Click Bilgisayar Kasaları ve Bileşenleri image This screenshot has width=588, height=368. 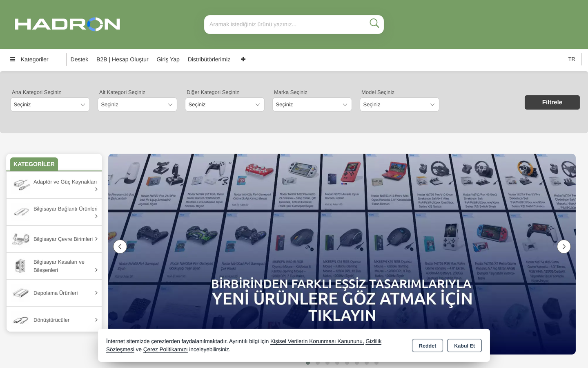point(21,266)
